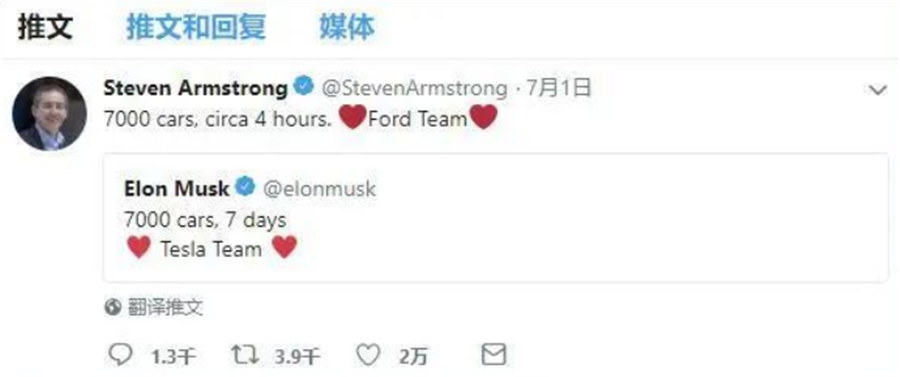Screen dimensions: 900x377
Task: Switch to the 媒体 tab
Action: [347, 26]
